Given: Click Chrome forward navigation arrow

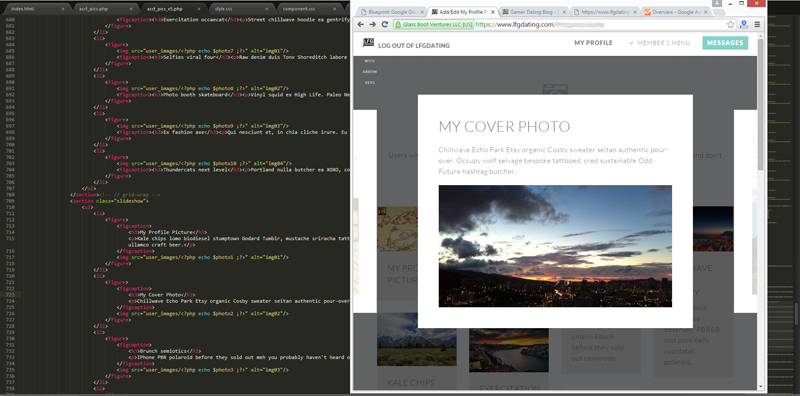Looking at the screenshot, I should [x=373, y=24].
